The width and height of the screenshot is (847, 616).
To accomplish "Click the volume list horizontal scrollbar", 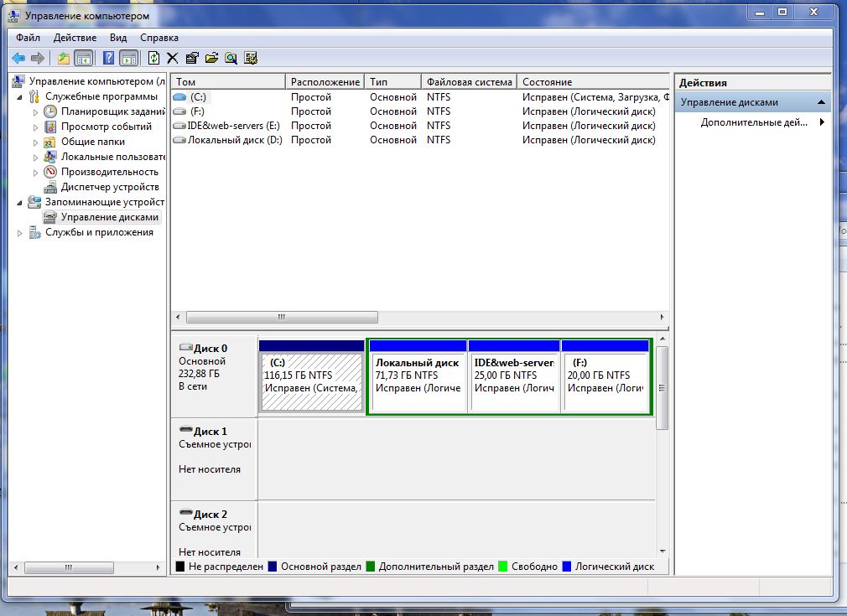I will [281, 318].
